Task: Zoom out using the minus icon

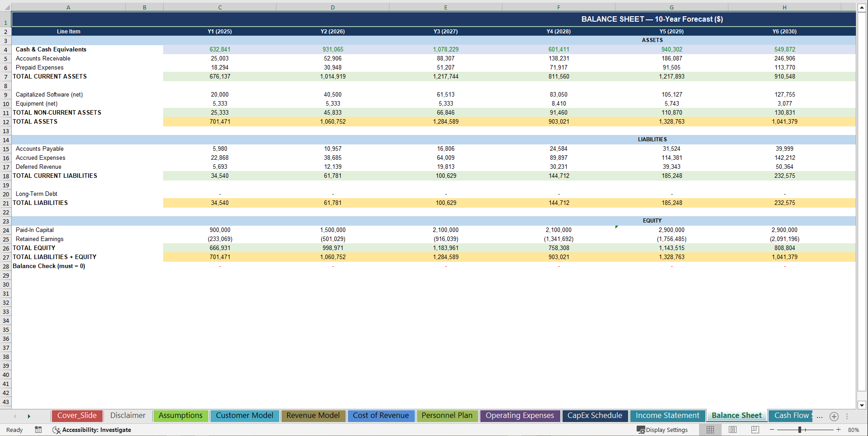Action: tap(772, 430)
